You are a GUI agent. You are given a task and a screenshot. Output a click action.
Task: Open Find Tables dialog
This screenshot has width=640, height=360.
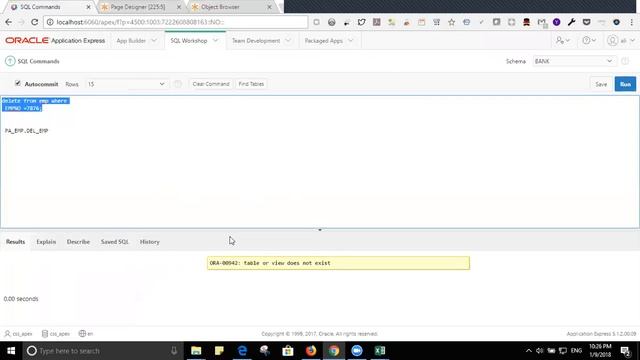tap(251, 84)
